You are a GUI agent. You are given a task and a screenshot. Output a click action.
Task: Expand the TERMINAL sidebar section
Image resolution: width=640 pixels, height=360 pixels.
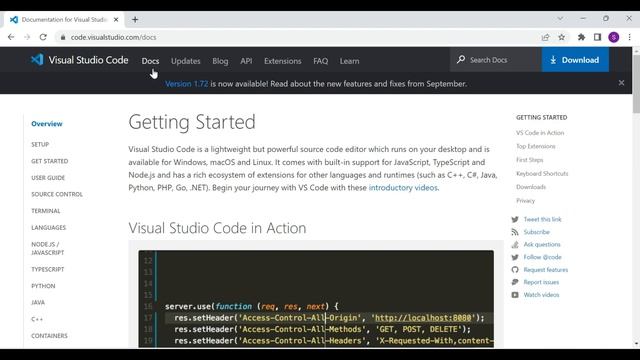click(x=46, y=211)
